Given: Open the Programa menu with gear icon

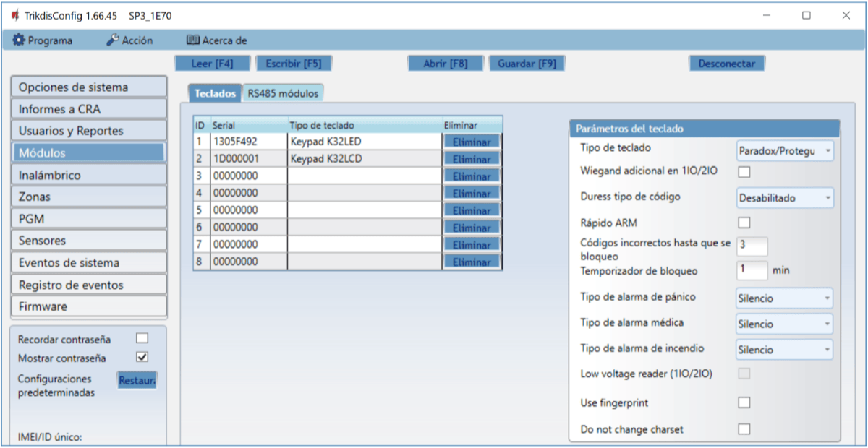Looking at the screenshot, I should pyautogui.click(x=43, y=40).
